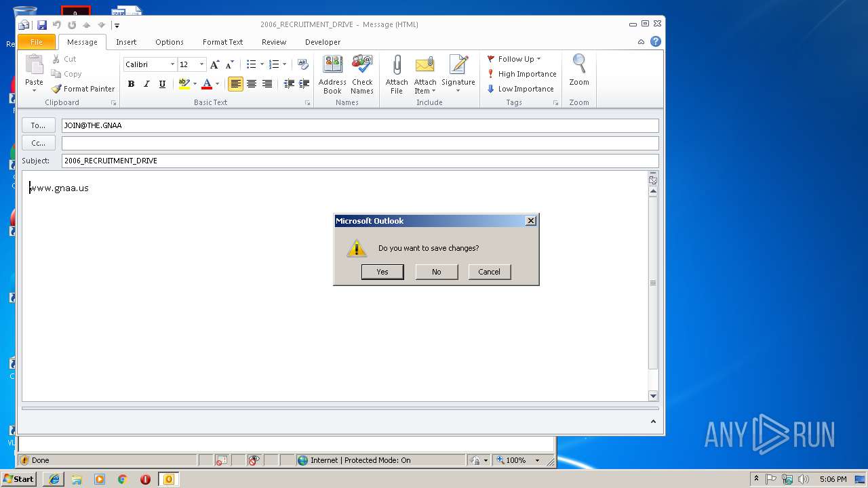The height and width of the screenshot is (488, 868).
Task: Toggle Align Text Left
Action: (235, 84)
